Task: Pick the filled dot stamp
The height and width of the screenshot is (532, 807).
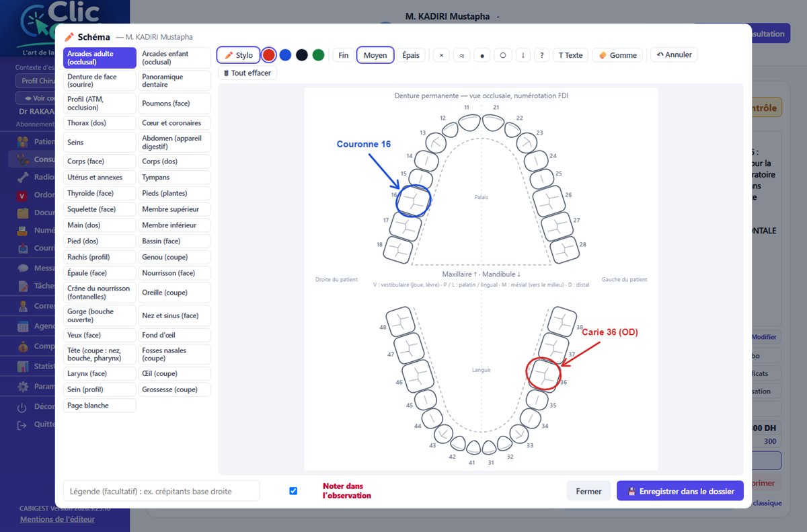Action: tap(482, 55)
